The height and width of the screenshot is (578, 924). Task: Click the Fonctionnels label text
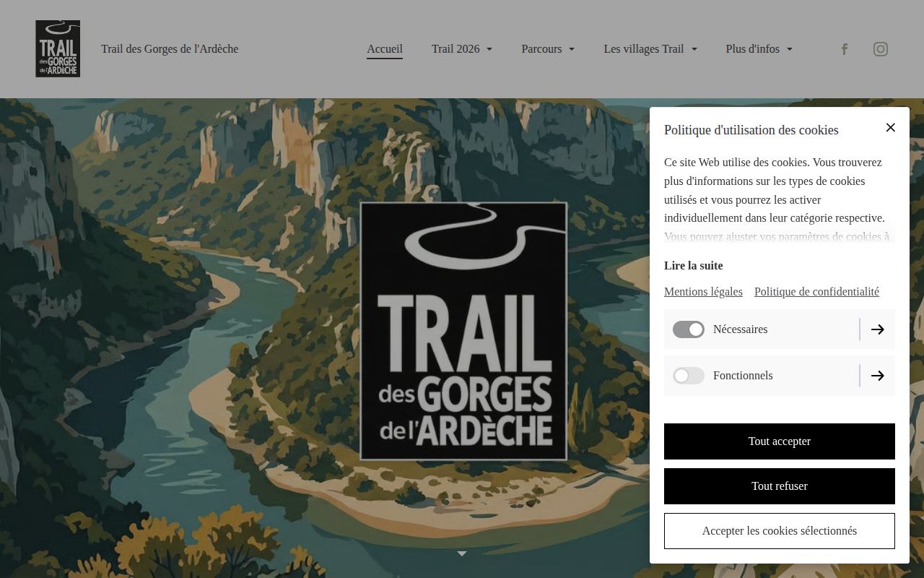(x=743, y=376)
